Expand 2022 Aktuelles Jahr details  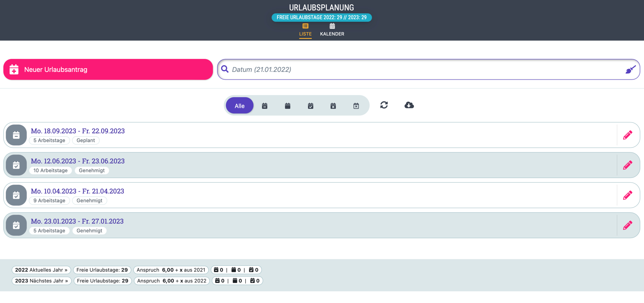[41, 270]
